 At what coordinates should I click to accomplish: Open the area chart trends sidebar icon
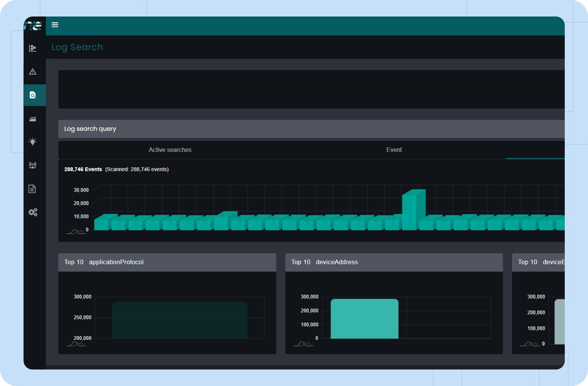tap(33, 119)
